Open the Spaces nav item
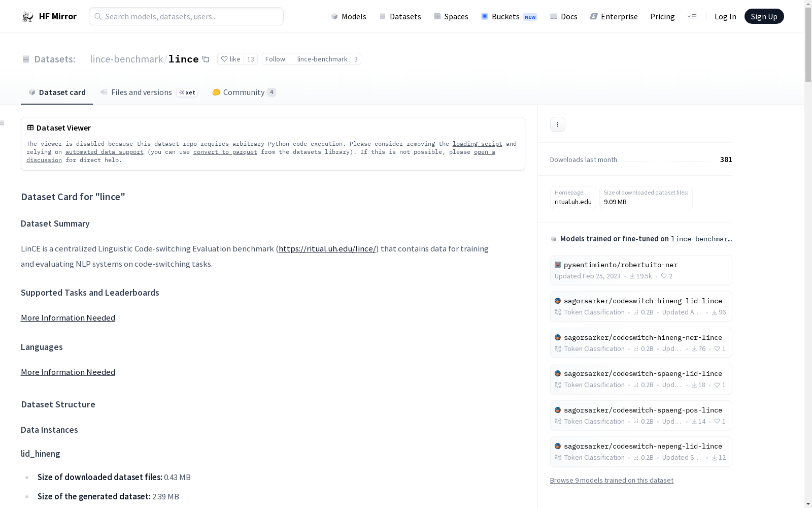The image size is (812, 508). pyautogui.click(x=451, y=16)
